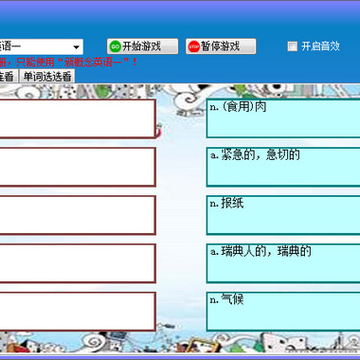
Task: Click the white word box beside n.报纸
Action: (77, 215)
